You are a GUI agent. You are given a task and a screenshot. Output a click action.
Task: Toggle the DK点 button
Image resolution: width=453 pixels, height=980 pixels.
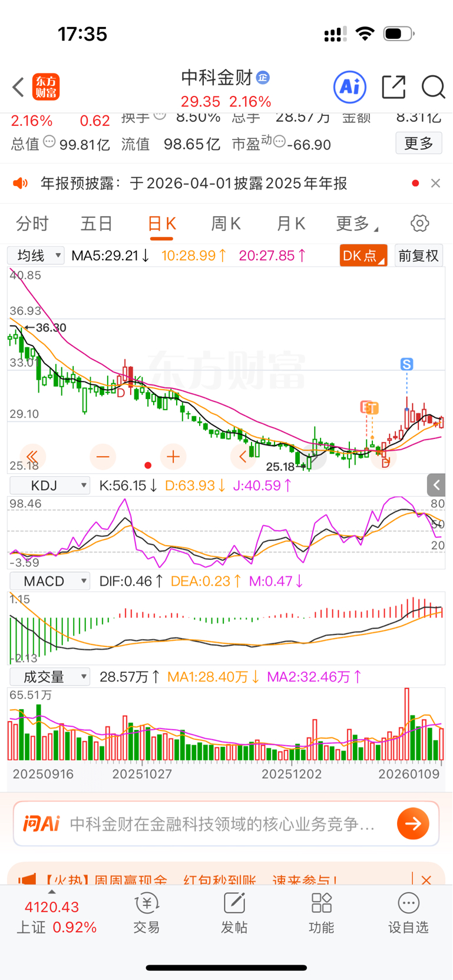[x=363, y=255]
